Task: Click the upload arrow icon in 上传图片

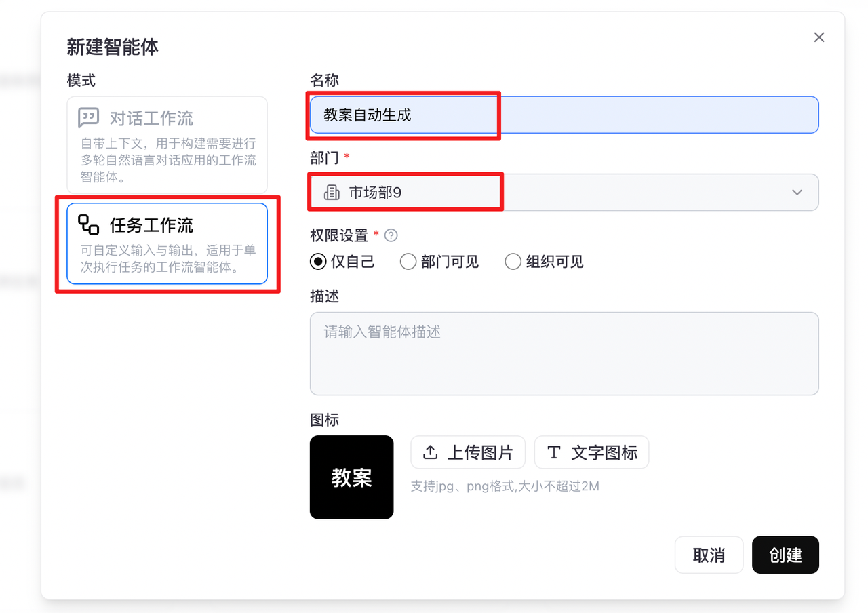Action: point(430,452)
